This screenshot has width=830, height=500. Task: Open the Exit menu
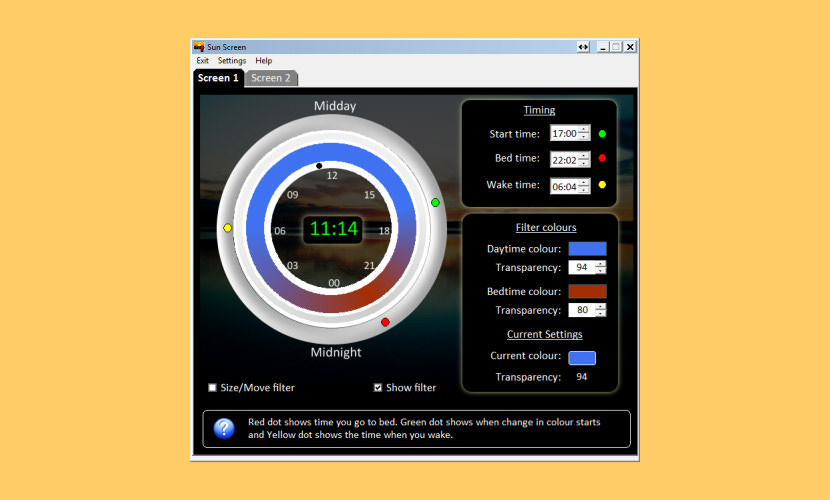click(202, 61)
